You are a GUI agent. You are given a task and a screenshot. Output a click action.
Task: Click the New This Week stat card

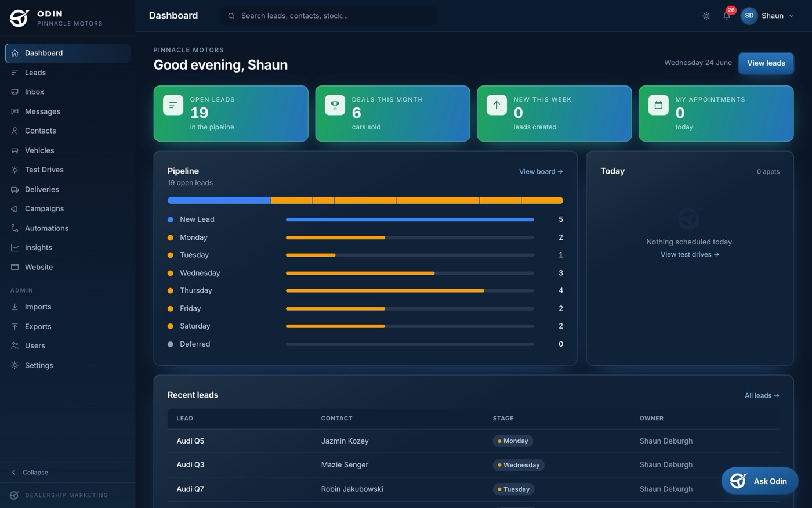click(554, 113)
